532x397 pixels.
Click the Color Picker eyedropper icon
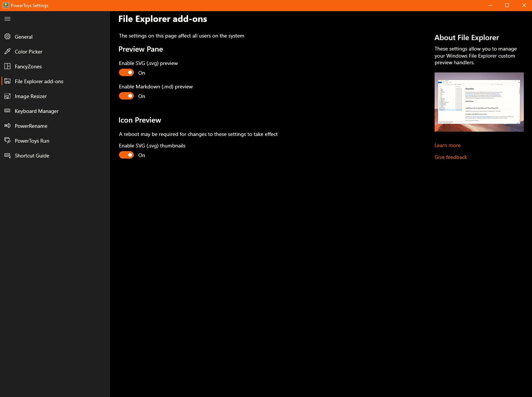click(x=7, y=51)
